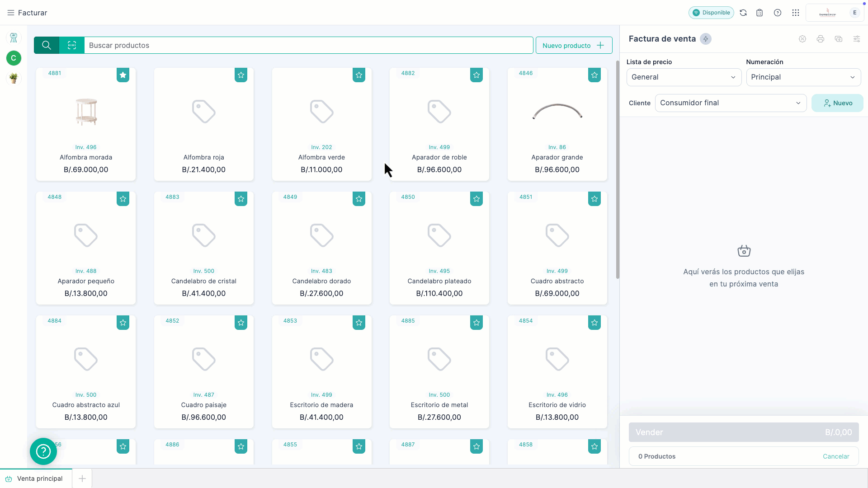
Task: Click the Buscar productos search field
Action: (x=307, y=45)
